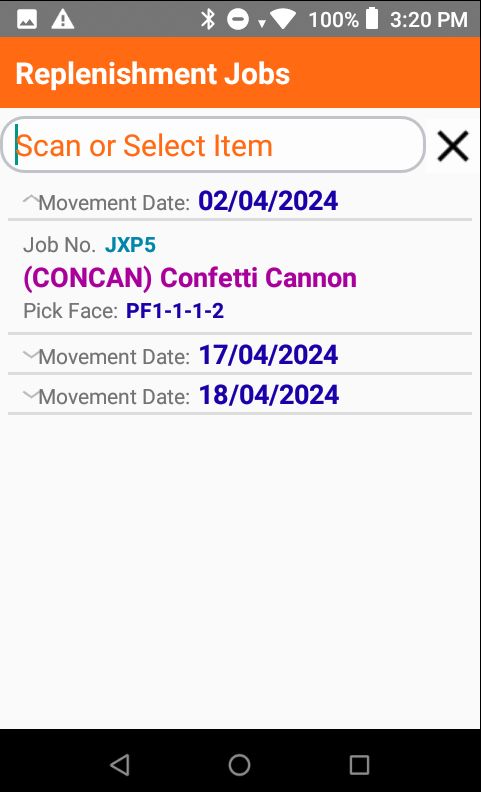Tap the Wi-Fi signal status icon
This screenshot has height=792, width=481.
click(283, 20)
